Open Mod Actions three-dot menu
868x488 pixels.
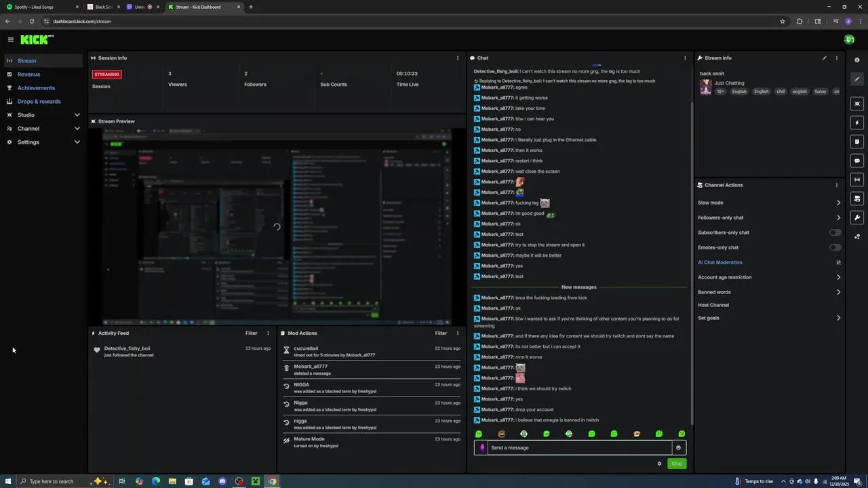pos(457,333)
